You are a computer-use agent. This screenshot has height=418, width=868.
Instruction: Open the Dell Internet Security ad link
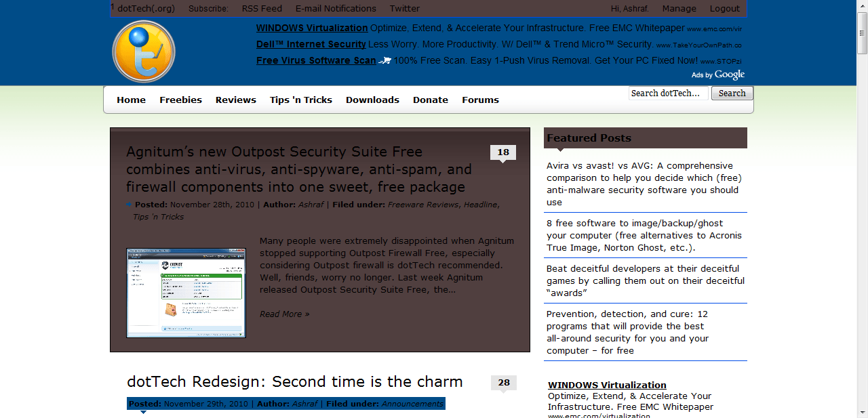point(311,44)
